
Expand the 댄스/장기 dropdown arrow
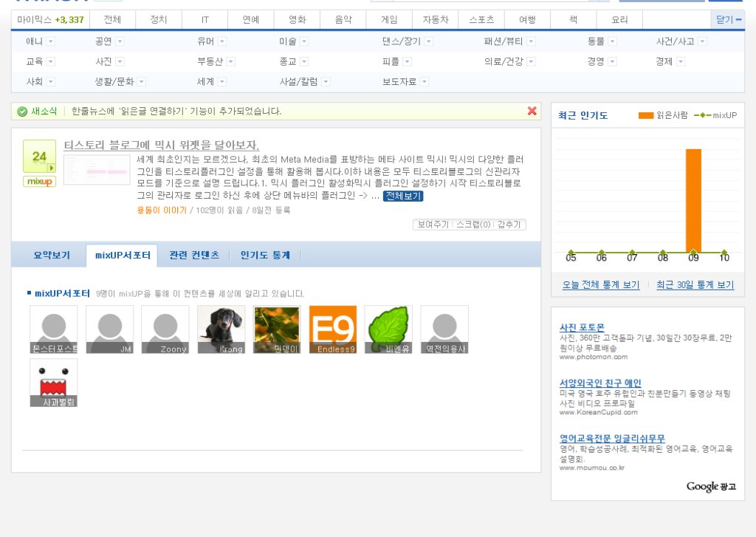pos(429,41)
